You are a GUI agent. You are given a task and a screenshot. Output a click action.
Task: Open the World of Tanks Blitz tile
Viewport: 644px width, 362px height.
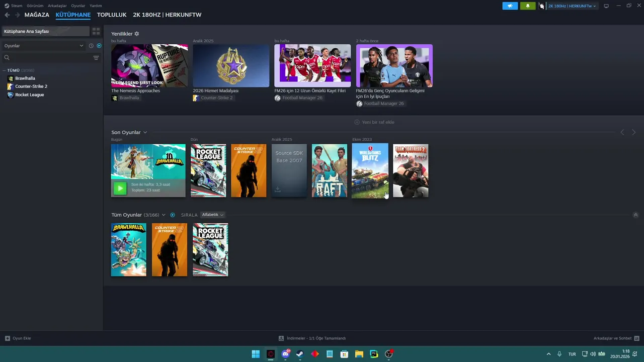coord(370,170)
